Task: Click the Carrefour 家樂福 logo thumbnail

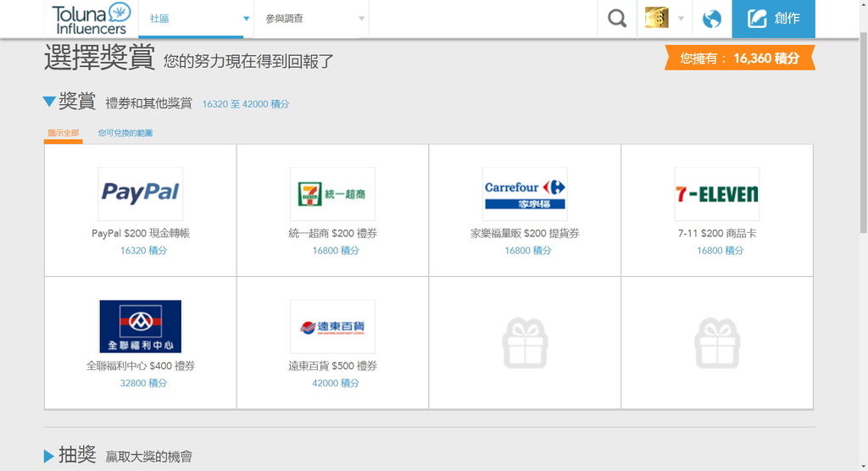Action: click(525, 194)
